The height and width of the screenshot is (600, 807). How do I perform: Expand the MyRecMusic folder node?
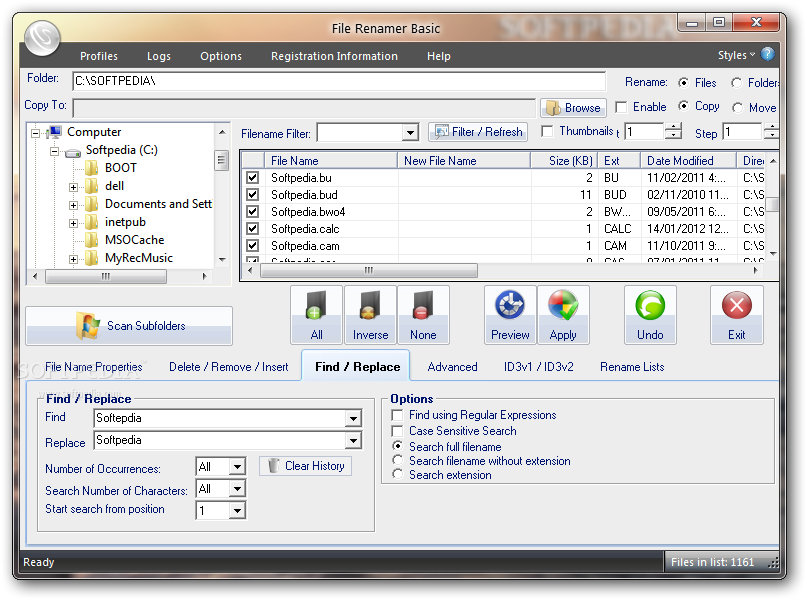[x=73, y=259]
